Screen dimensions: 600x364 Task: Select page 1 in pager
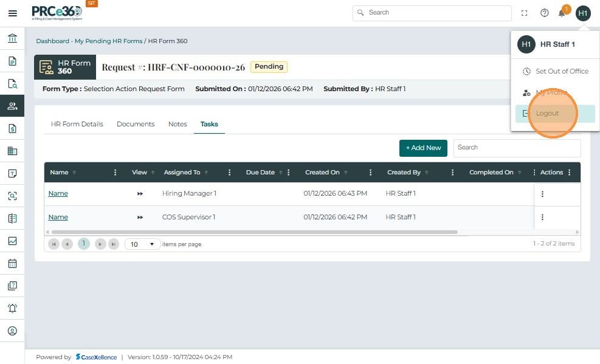tap(84, 244)
